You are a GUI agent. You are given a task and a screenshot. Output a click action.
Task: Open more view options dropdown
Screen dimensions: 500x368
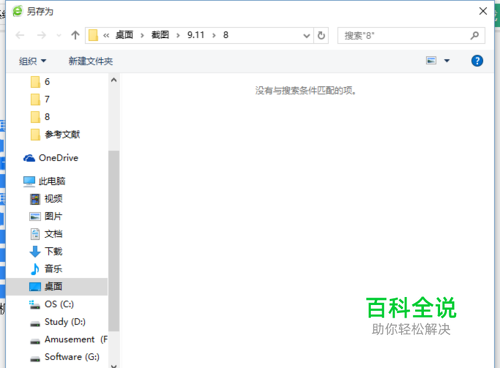(x=447, y=61)
